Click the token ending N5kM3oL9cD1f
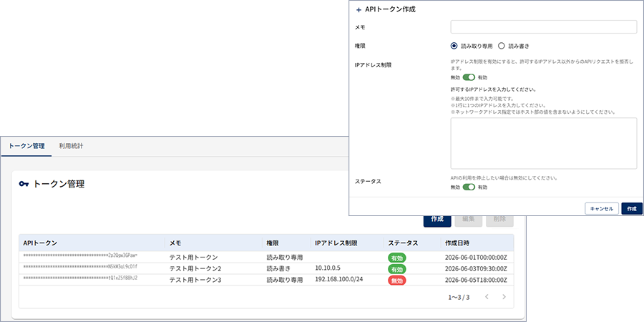The height and width of the screenshot is (322, 644). click(x=80, y=267)
